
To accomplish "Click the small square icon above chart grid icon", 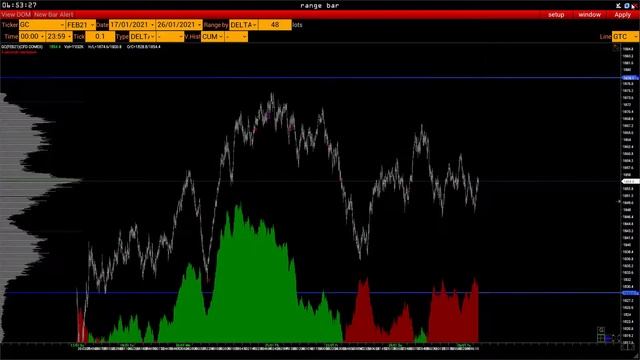I will [601, 329].
